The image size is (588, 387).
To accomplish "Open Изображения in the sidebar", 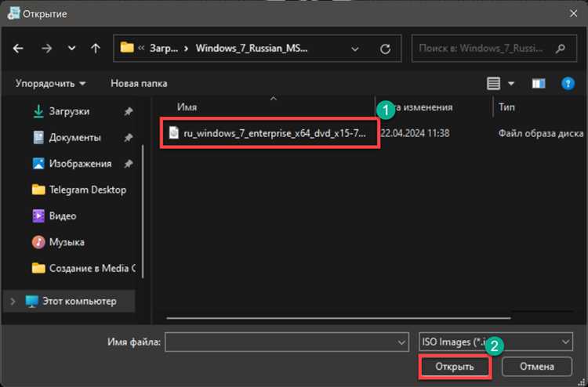I will [80, 164].
